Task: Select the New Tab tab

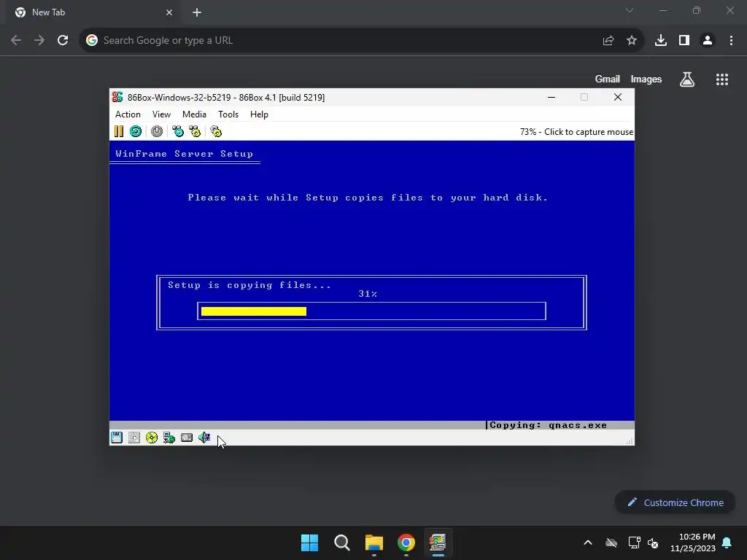Action: [93, 12]
